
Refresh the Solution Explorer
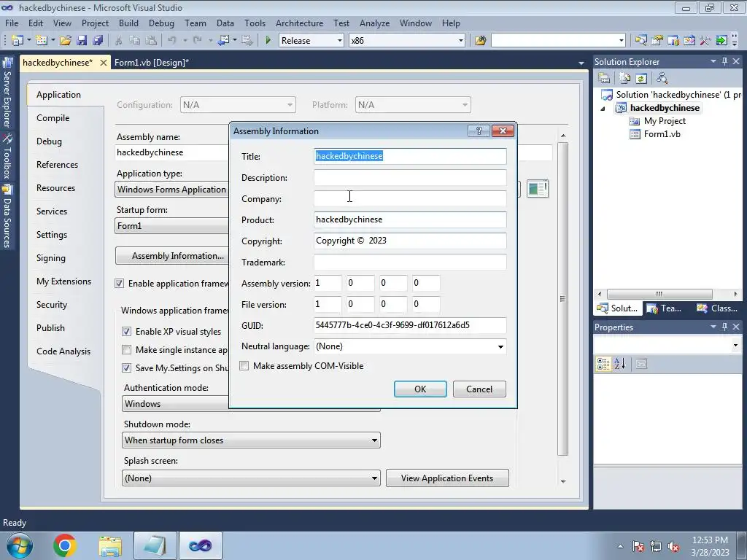(x=641, y=78)
